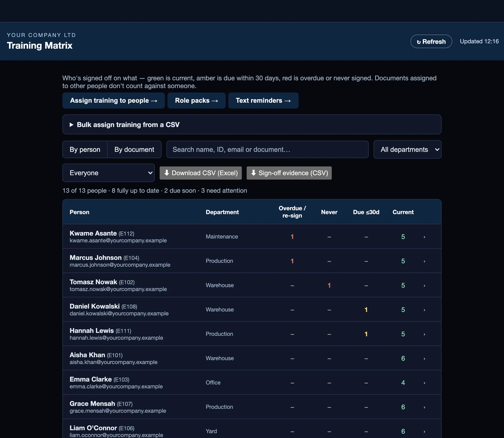
Task: Click Grace Mensah's name
Action: pyautogui.click(x=92, y=404)
